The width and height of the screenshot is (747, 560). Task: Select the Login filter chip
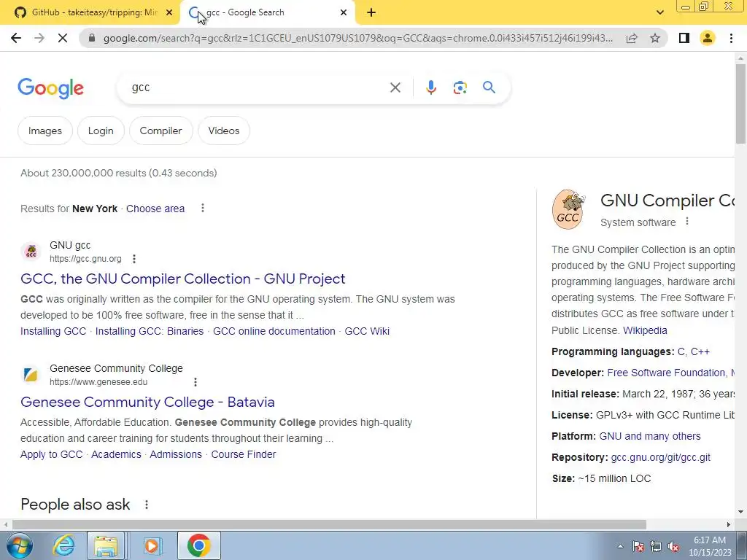point(101,131)
